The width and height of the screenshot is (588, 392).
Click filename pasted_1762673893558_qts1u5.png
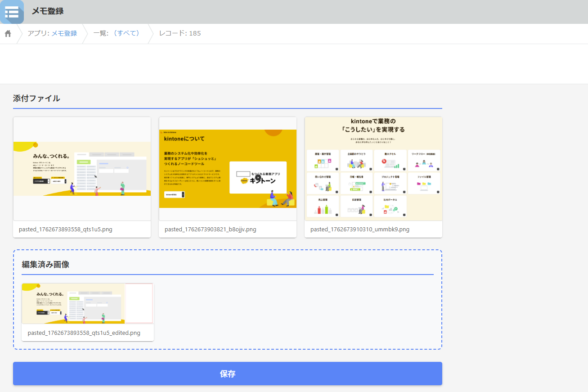66,230
